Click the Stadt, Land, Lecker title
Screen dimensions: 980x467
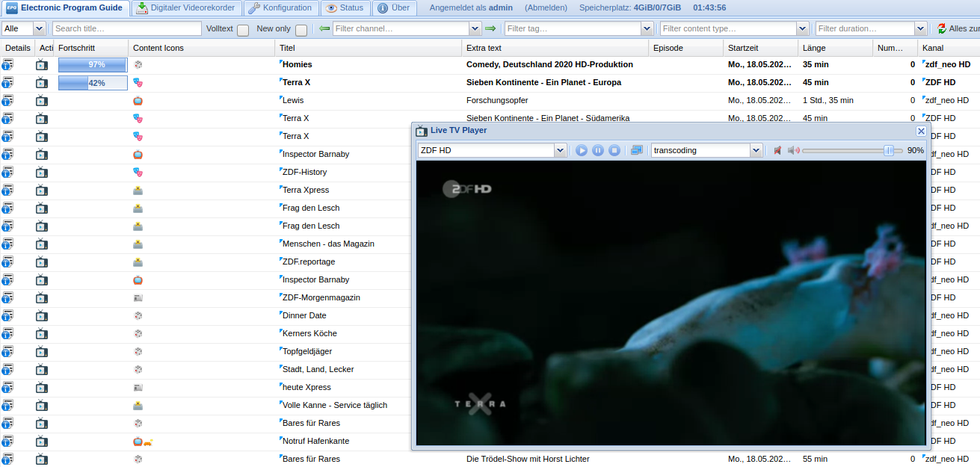click(318, 369)
